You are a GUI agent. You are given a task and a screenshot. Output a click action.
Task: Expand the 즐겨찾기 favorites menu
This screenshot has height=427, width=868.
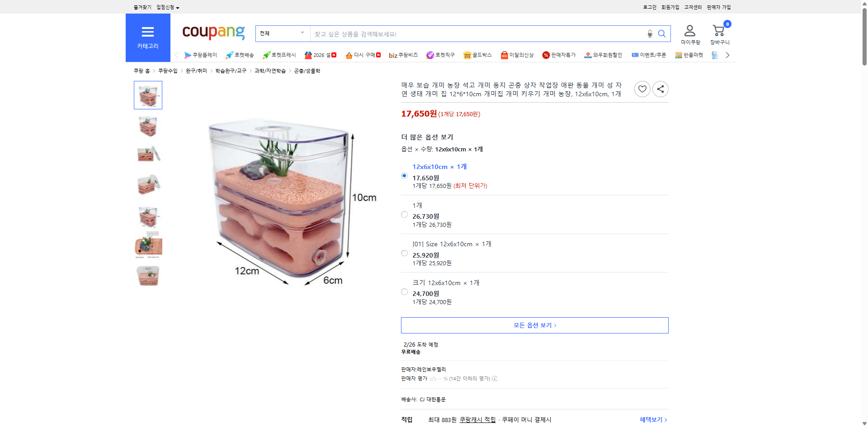point(142,7)
